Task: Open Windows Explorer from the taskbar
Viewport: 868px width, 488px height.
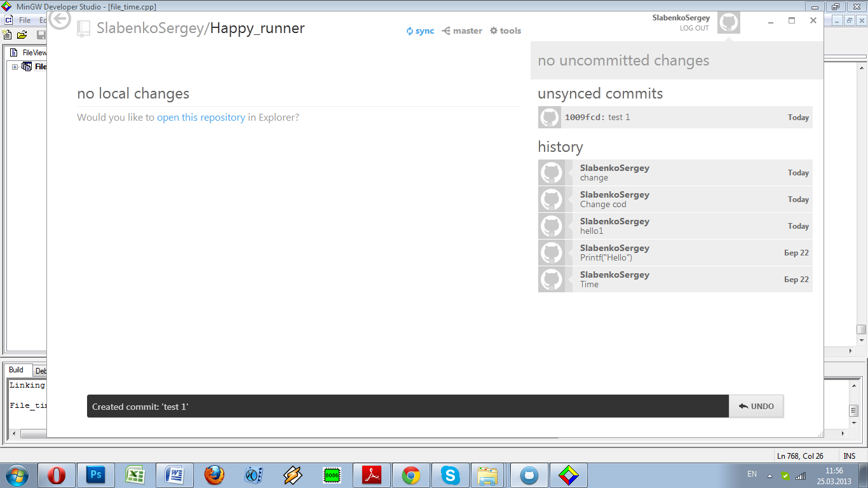Action: 488,475
